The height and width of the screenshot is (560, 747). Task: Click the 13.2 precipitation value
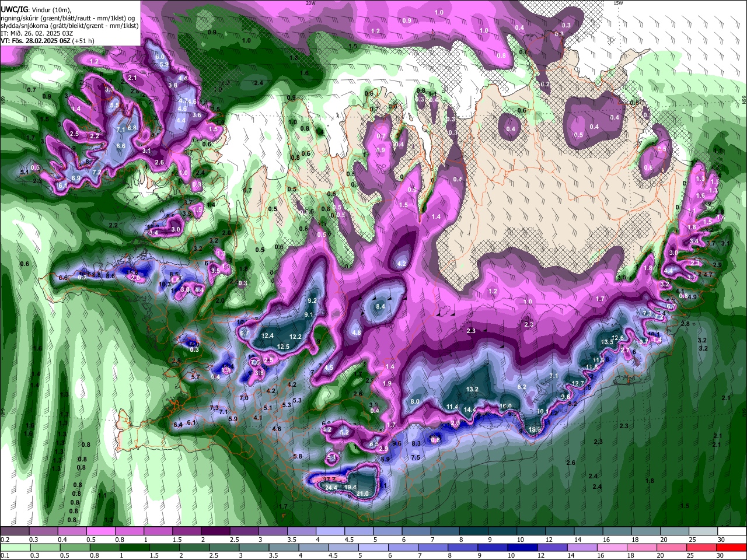click(472, 389)
